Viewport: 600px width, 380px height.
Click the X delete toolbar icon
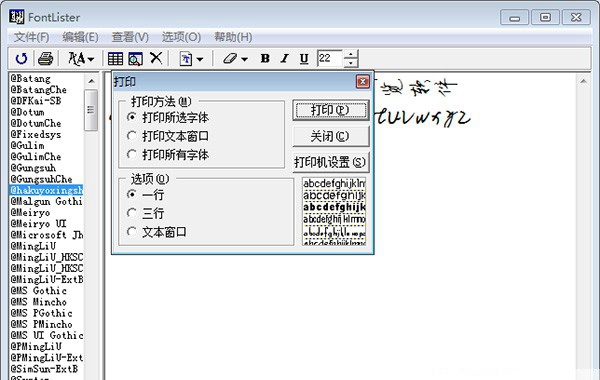[x=156, y=58]
